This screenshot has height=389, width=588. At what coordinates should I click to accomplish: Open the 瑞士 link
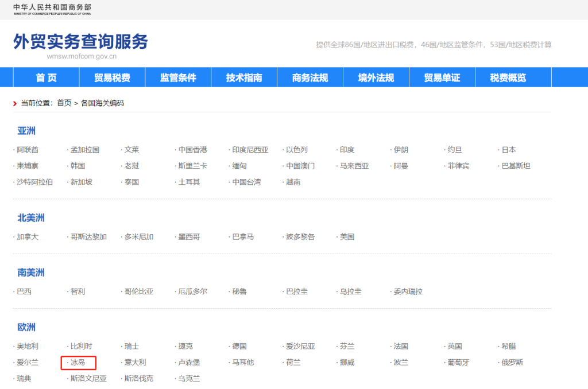[131, 347]
